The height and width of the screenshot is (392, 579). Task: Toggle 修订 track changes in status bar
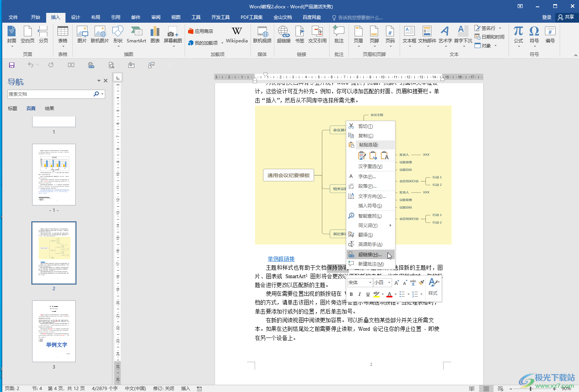pos(163,388)
